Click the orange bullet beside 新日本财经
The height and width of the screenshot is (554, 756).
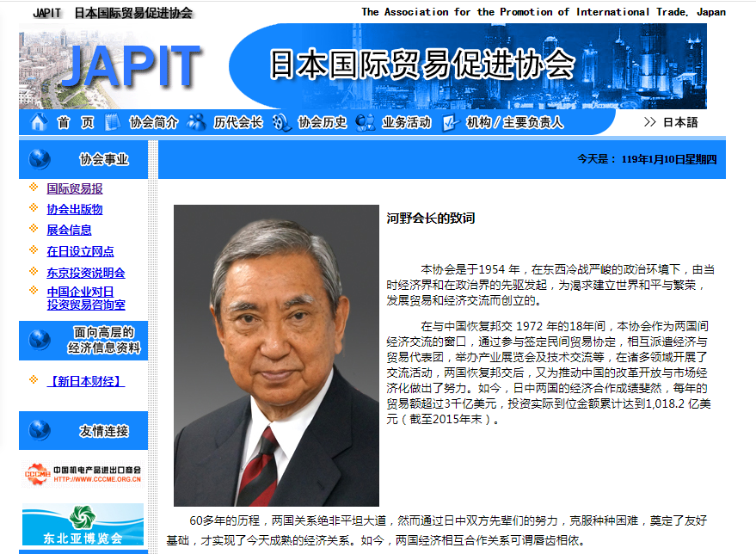[34, 379]
